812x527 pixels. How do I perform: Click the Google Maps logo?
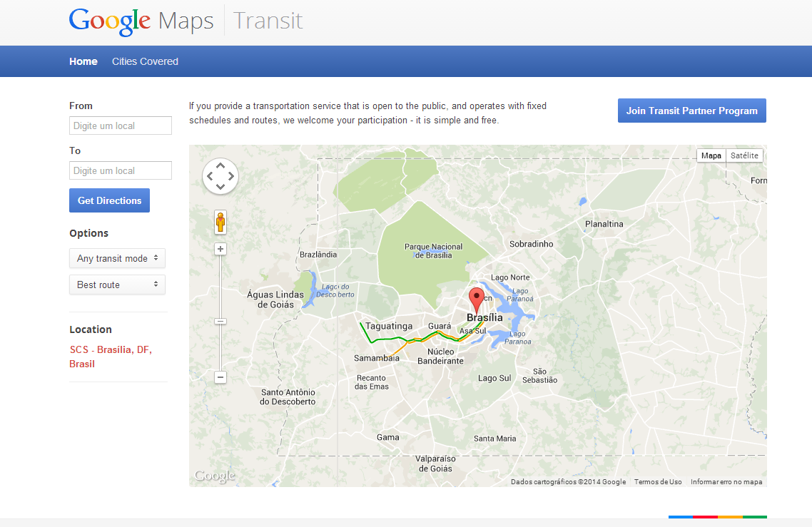pos(141,21)
